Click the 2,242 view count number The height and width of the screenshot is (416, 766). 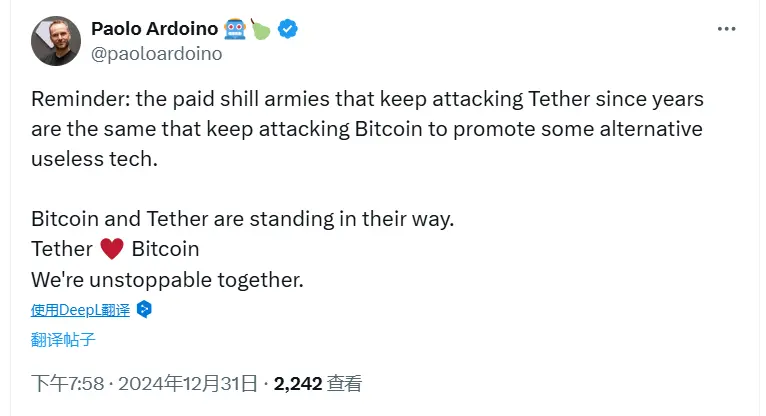pos(297,383)
